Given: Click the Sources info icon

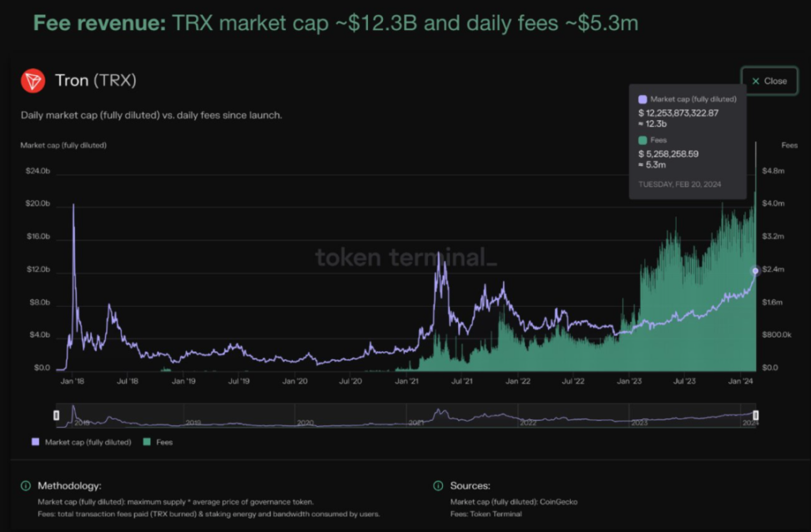Looking at the screenshot, I should coord(438,485).
